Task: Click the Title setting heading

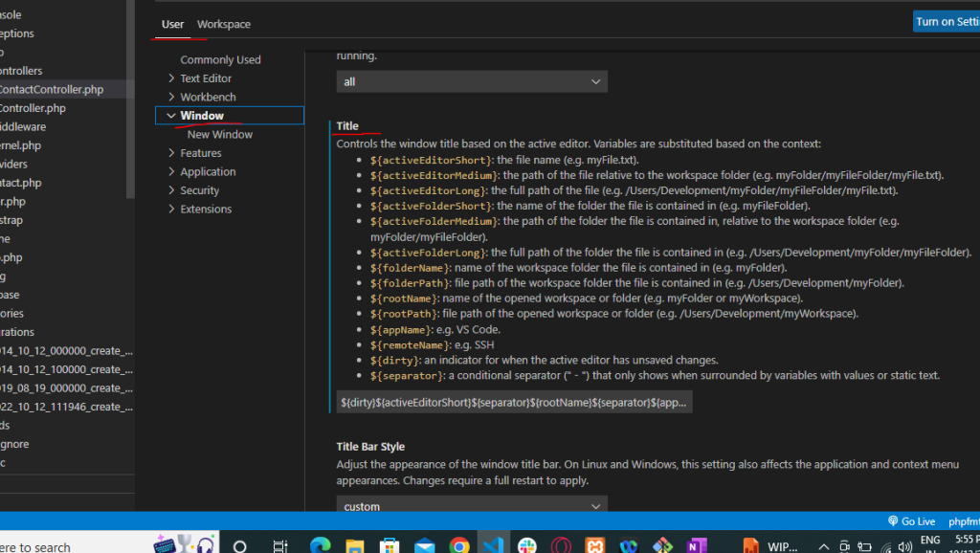Action: 347,125
